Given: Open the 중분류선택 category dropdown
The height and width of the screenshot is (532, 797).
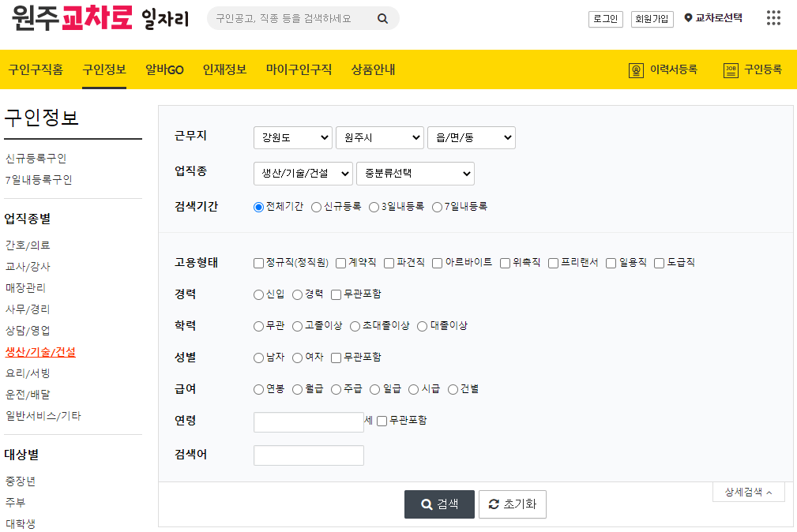Looking at the screenshot, I should [x=415, y=174].
